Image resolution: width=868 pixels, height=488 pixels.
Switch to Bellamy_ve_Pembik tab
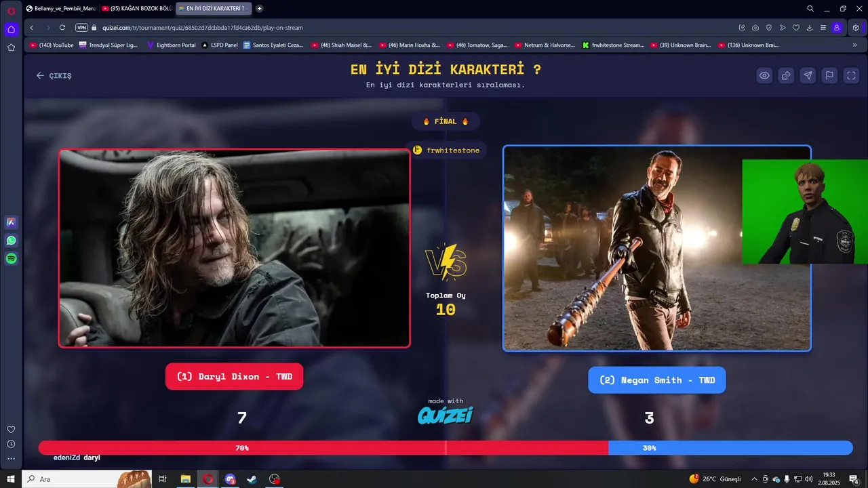point(61,9)
